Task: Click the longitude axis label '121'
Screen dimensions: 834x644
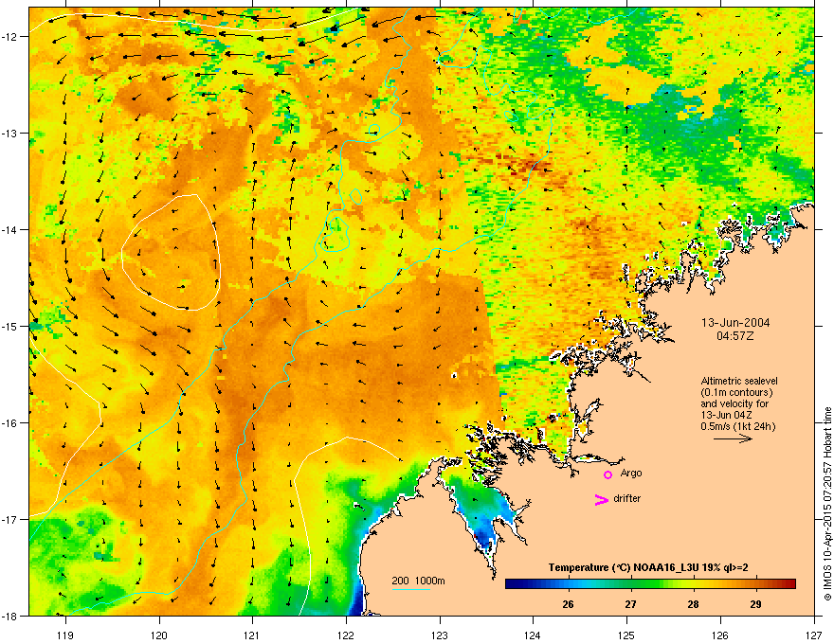Action: tap(252, 635)
